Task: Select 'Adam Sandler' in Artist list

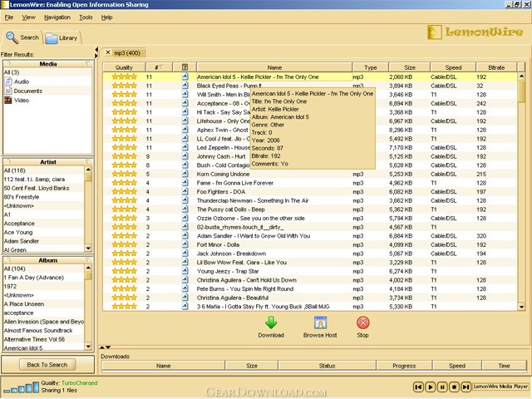Action: point(22,241)
